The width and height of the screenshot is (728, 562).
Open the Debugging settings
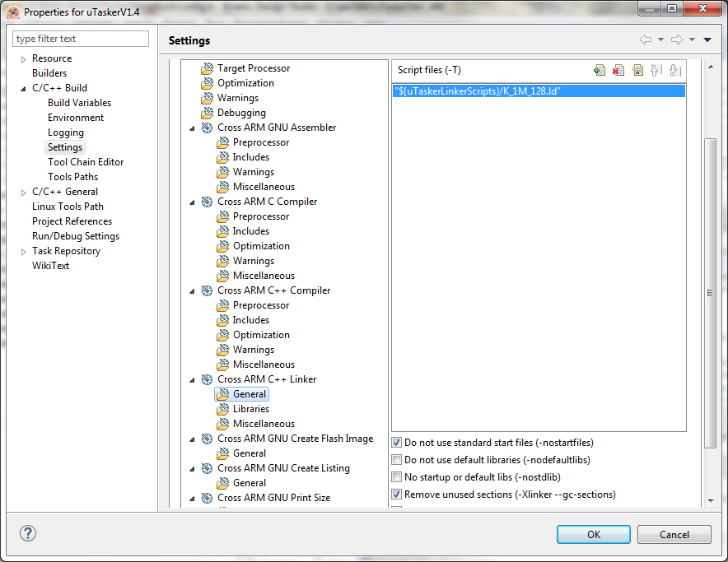[x=241, y=113]
